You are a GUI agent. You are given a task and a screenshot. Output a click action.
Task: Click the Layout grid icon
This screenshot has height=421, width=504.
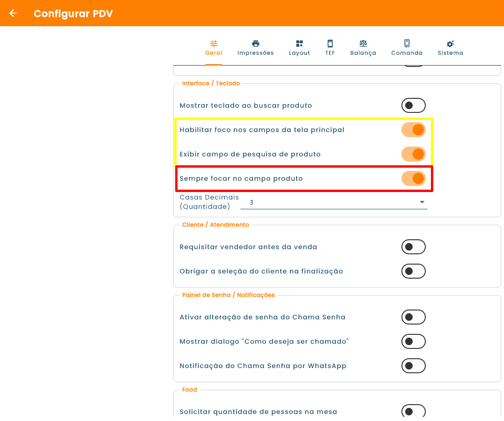pyautogui.click(x=299, y=44)
